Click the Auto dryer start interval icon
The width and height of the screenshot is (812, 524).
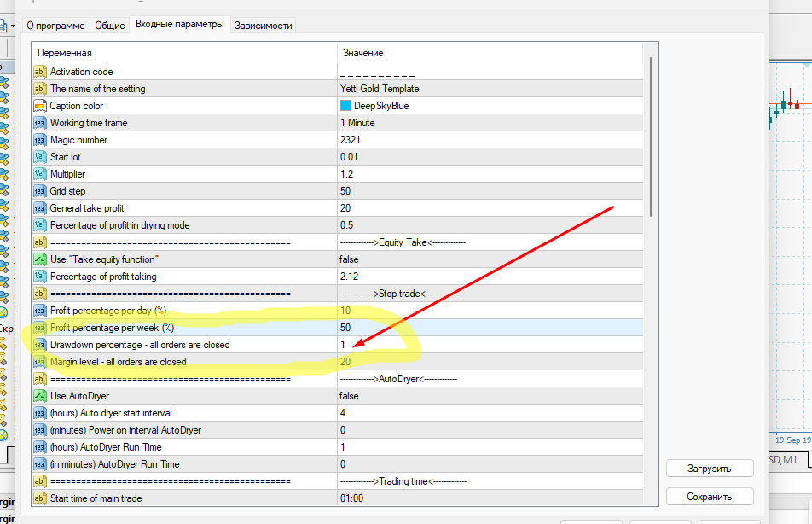(x=39, y=413)
